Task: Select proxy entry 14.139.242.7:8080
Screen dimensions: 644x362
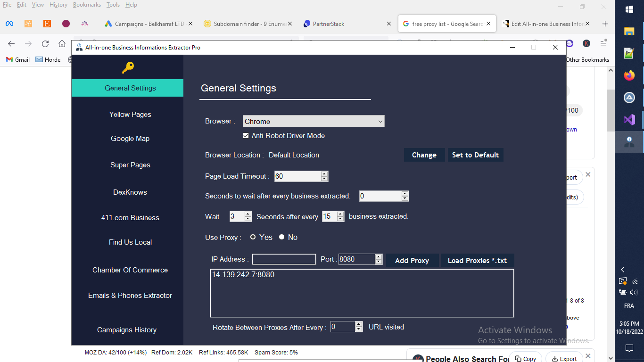Action: click(243, 274)
